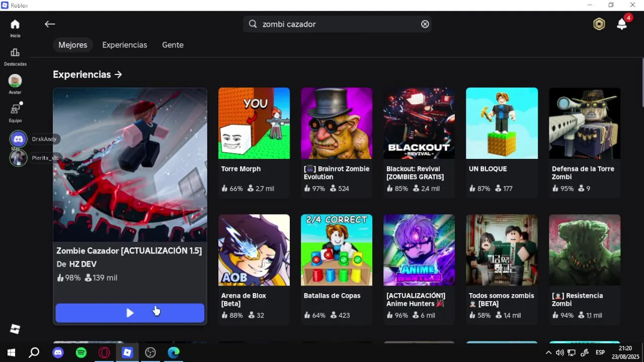Open Windows taskbar search
Image resolution: width=644 pixels, height=362 pixels.
(x=34, y=353)
